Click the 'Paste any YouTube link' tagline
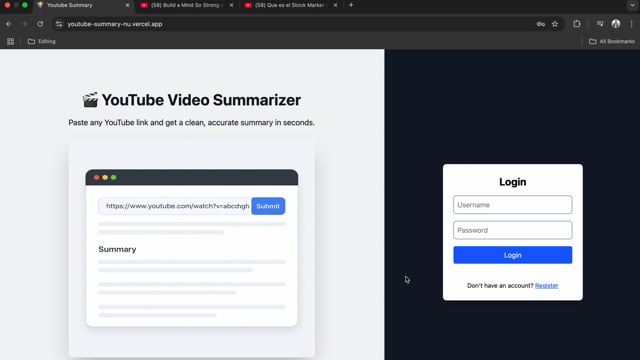This screenshot has height=360, width=640. click(191, 122)
